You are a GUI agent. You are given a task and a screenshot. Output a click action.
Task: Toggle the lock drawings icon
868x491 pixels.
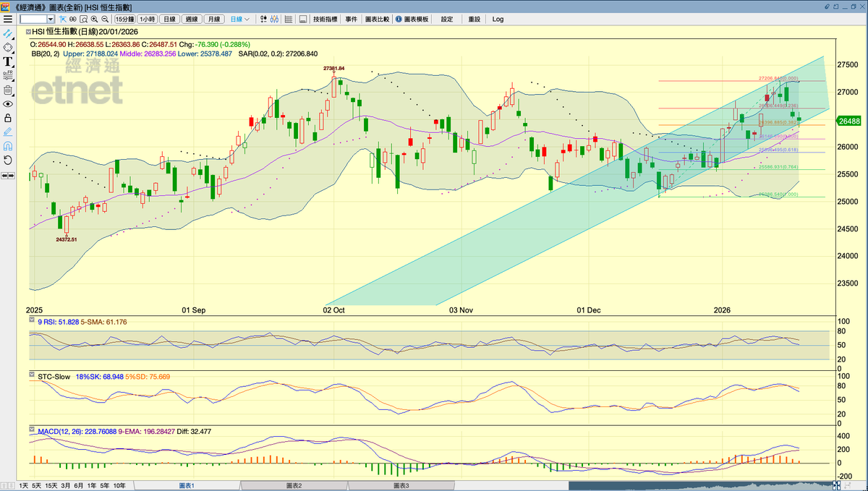click(x=8, y=118)
